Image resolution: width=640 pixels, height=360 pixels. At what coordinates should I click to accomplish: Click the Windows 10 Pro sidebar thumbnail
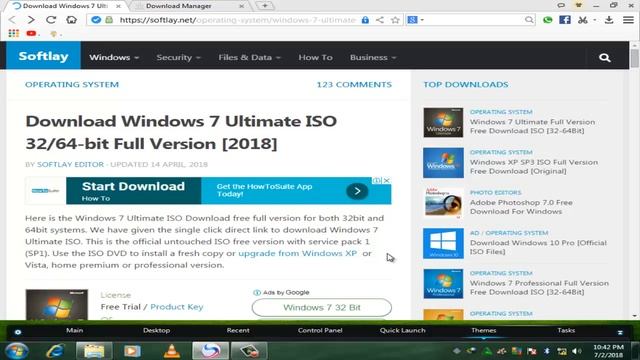click(443, 243)
